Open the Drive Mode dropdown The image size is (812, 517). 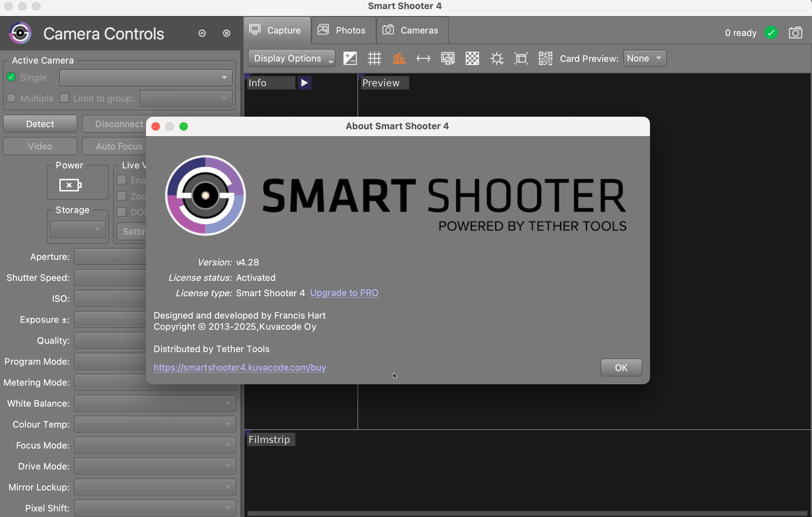(x=155, y=466)
